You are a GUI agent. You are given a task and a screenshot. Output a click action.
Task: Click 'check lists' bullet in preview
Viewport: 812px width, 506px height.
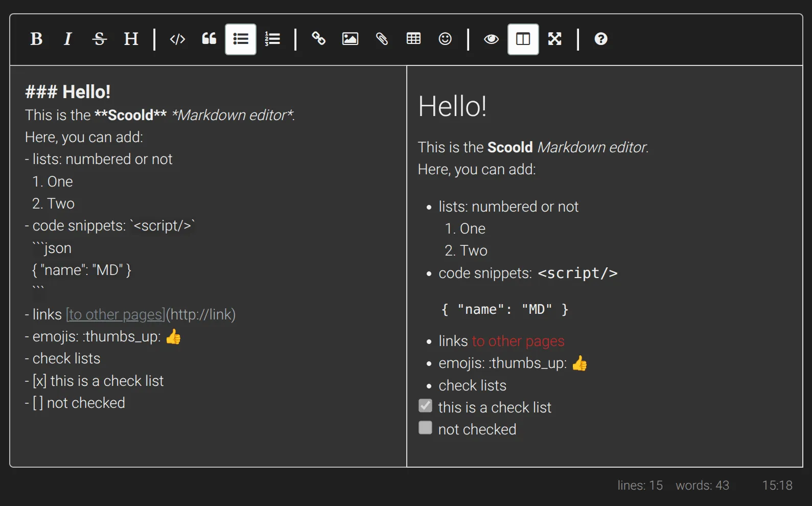(x=473, y=385)
